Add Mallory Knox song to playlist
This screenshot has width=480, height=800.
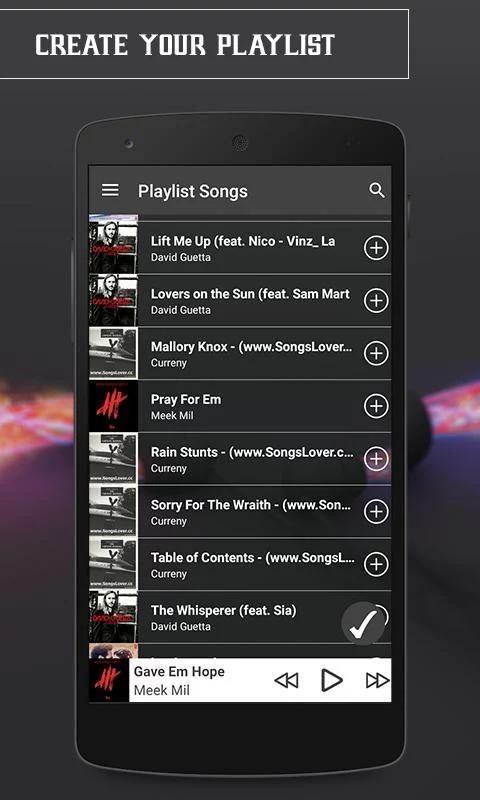pyautogui.click(x=376, y=353)
